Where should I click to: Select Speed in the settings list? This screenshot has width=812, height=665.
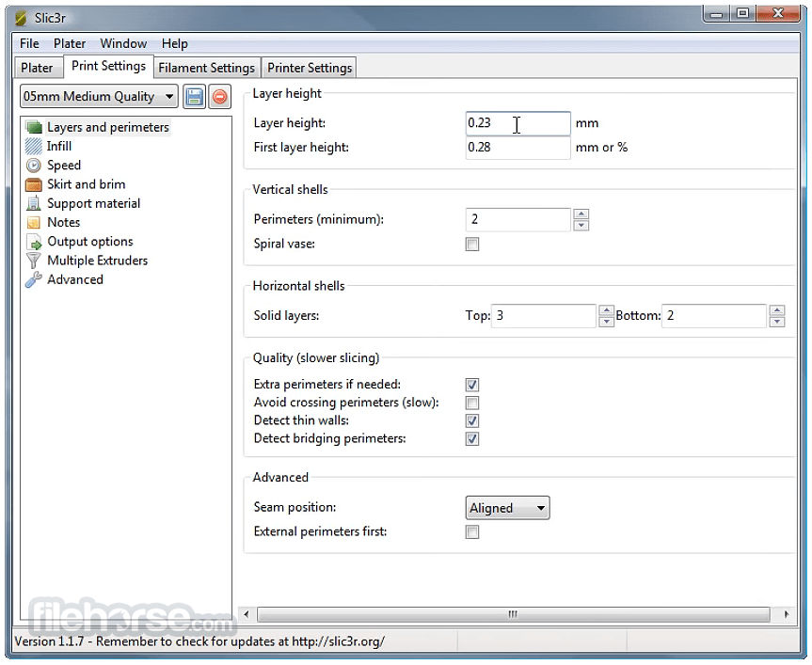64,166
